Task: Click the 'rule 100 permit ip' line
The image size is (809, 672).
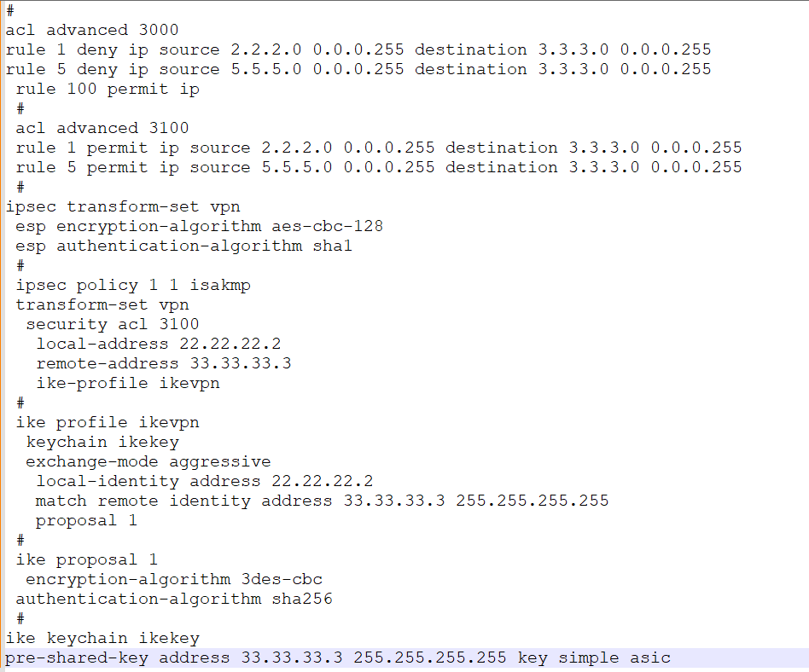Action: (108, 89)
